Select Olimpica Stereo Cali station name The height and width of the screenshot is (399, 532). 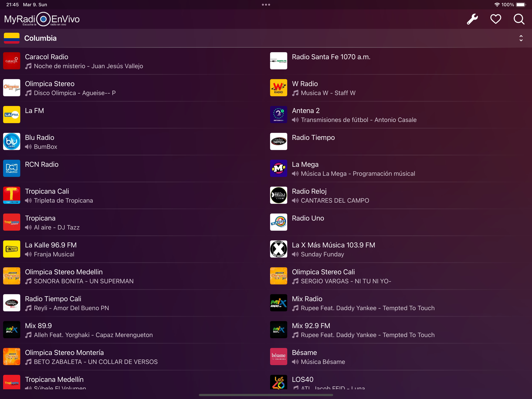click(323, 272)
